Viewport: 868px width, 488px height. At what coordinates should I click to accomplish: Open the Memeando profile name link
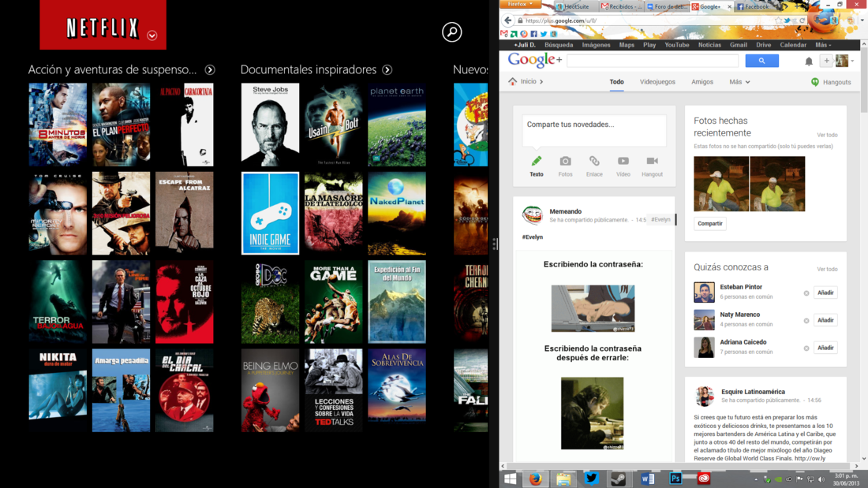point(565,211)
